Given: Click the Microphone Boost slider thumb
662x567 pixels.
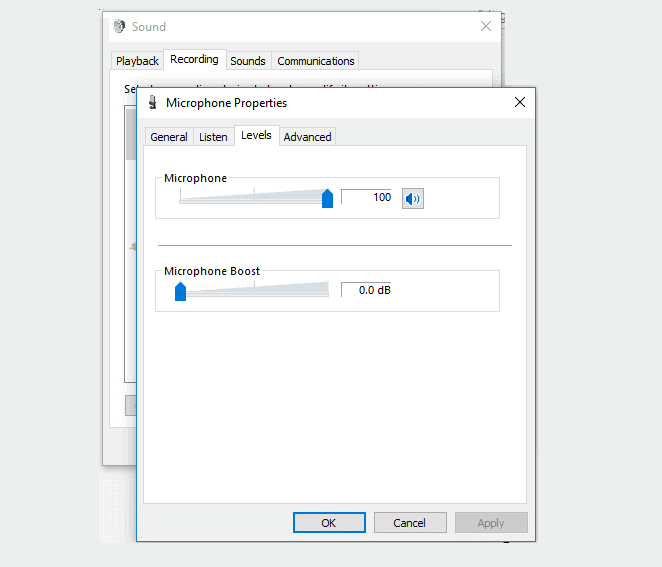Looking at the screenshot, I should [x=180, y=291].
